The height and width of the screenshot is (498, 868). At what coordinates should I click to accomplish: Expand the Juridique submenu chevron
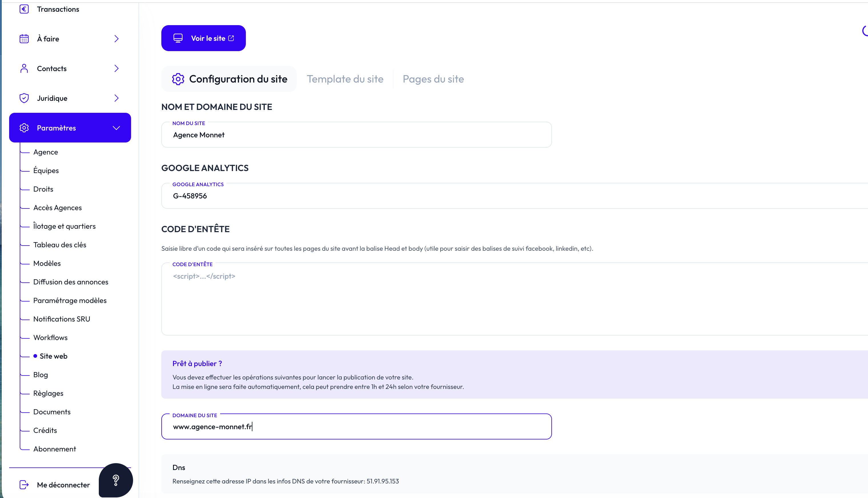pos(116,98)
